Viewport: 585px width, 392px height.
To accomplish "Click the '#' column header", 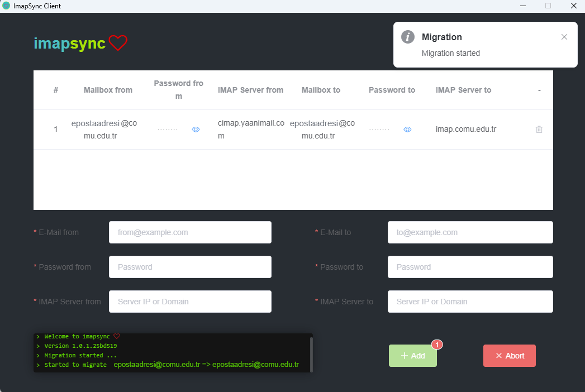I will pos(55,90).
